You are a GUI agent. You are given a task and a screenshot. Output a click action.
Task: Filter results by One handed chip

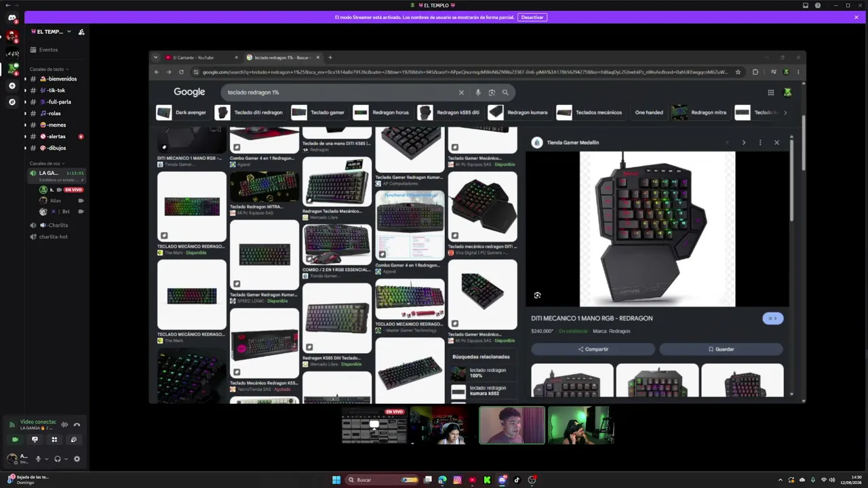[x=649, y=113]
